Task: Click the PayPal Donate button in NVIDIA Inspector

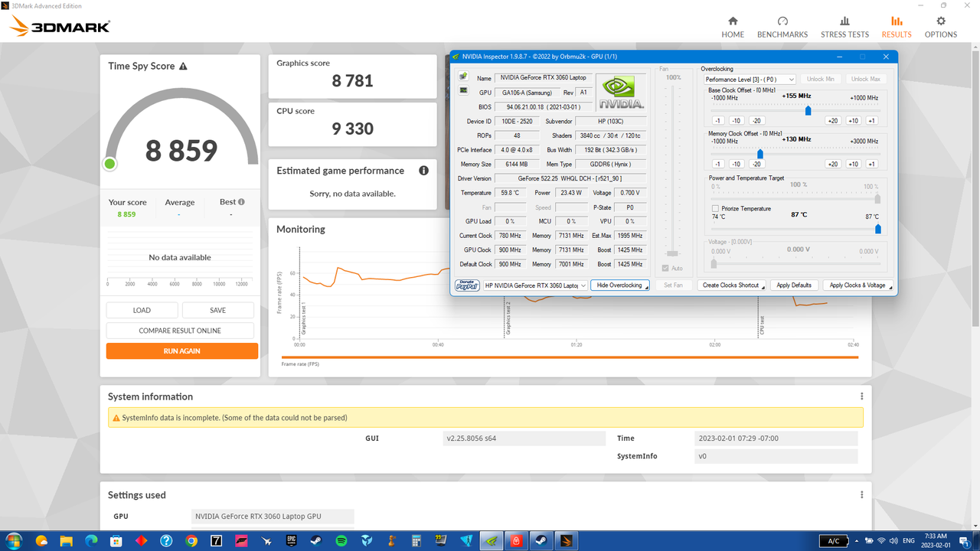Action: pos(467,285)
